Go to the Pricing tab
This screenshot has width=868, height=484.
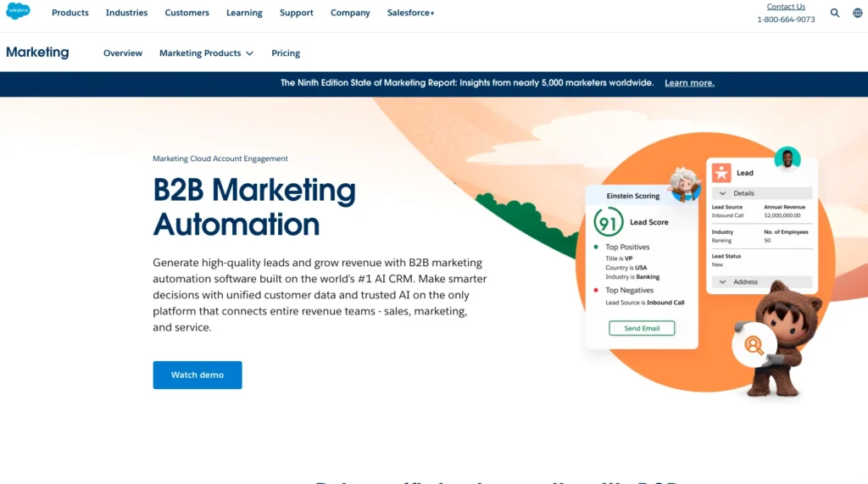click(x=286, y=53)
